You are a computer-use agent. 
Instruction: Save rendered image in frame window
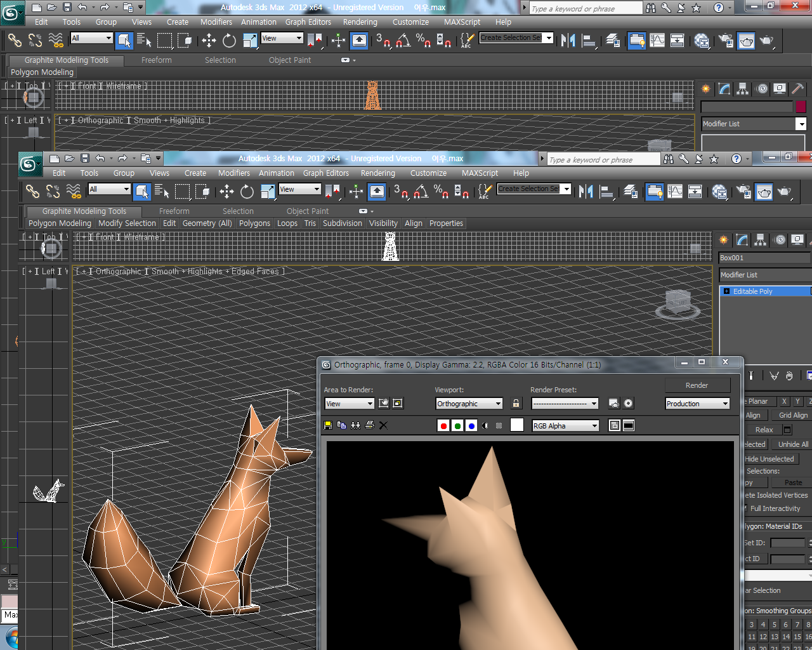point(328,425)
